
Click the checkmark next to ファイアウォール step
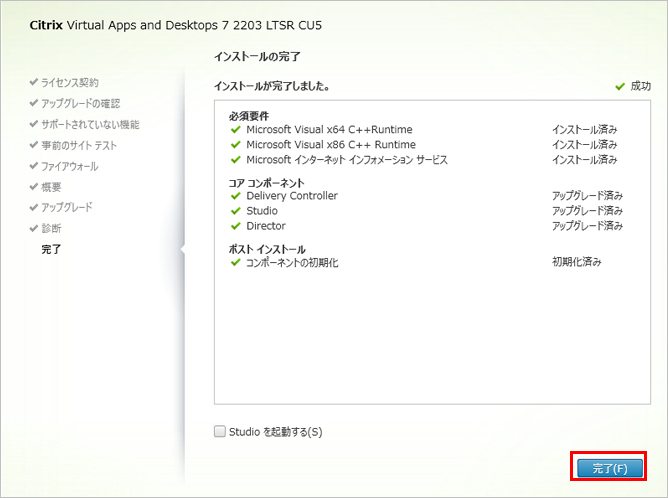pyautogui.click(x=34, y=165)
